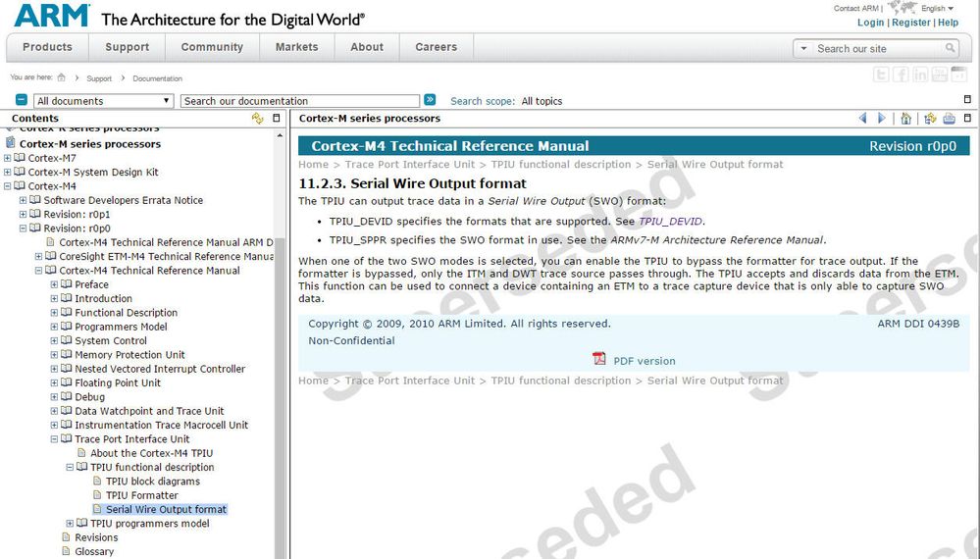Expand Software Developers Errata Notice node
This screenshot has width=980, height=559.
pyautogui.click(x=24, y=200)
